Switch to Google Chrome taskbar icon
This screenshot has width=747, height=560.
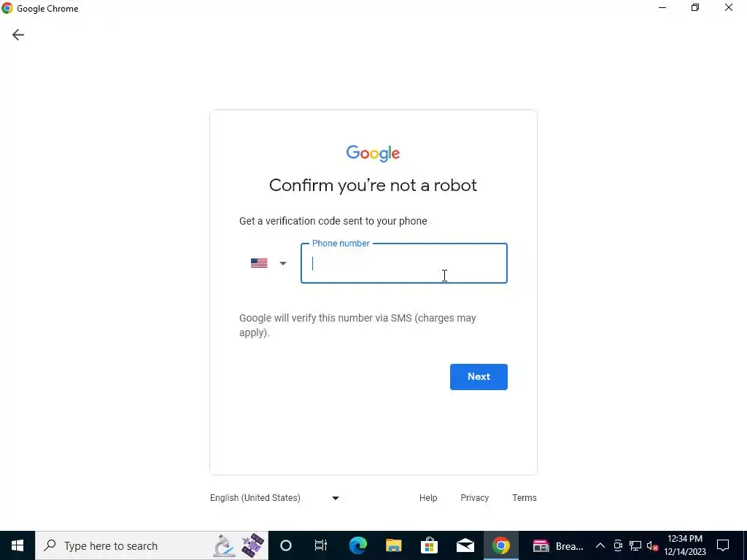pos(500,545)
